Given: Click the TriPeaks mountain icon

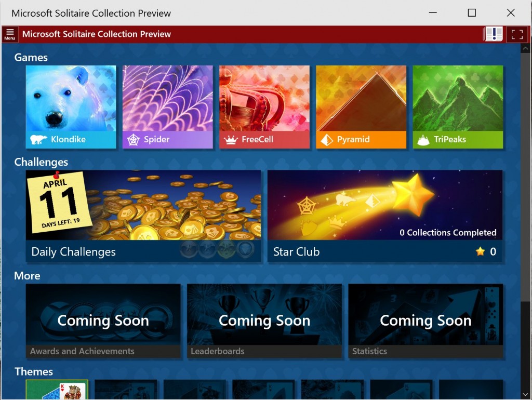Looking at the screenshot, I should point(423,140).
